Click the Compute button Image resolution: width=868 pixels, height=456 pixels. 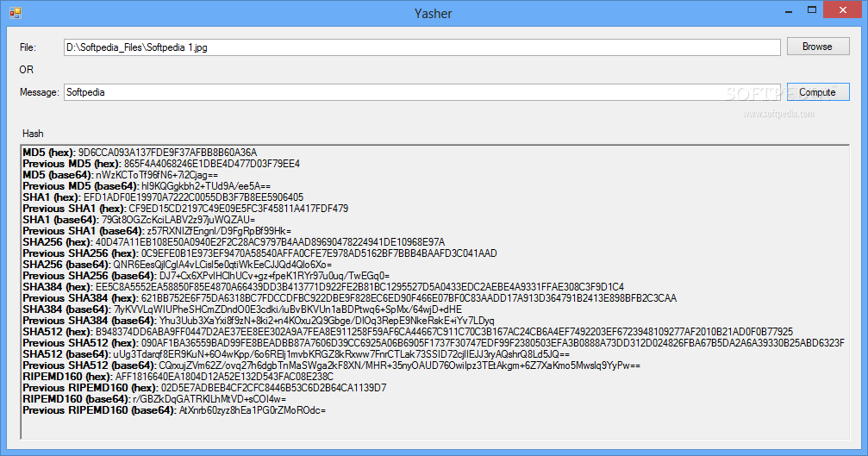(x=818, y=92)
